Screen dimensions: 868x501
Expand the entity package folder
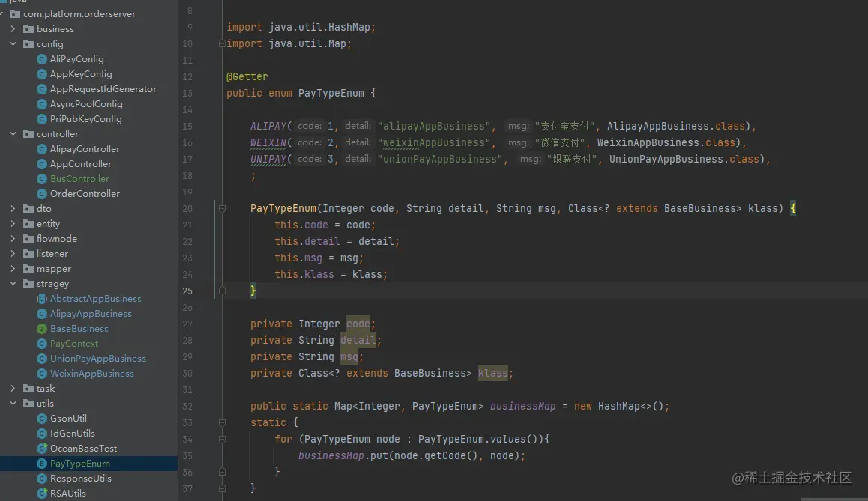(x=13, y=223)
